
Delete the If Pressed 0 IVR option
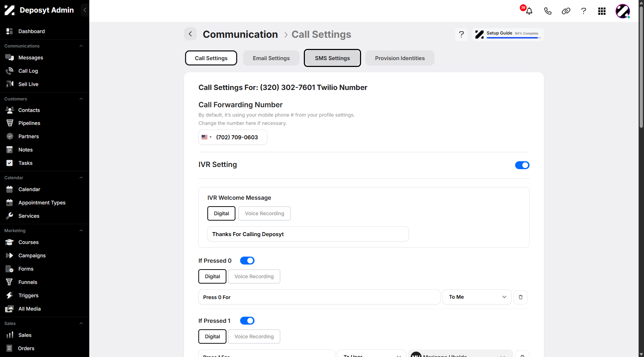[521, 297]
